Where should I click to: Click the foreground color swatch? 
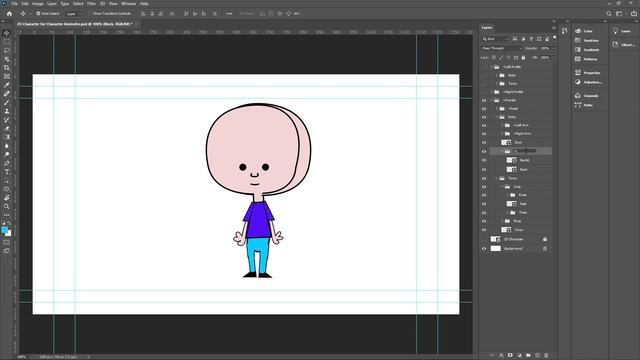pos(4,230)
